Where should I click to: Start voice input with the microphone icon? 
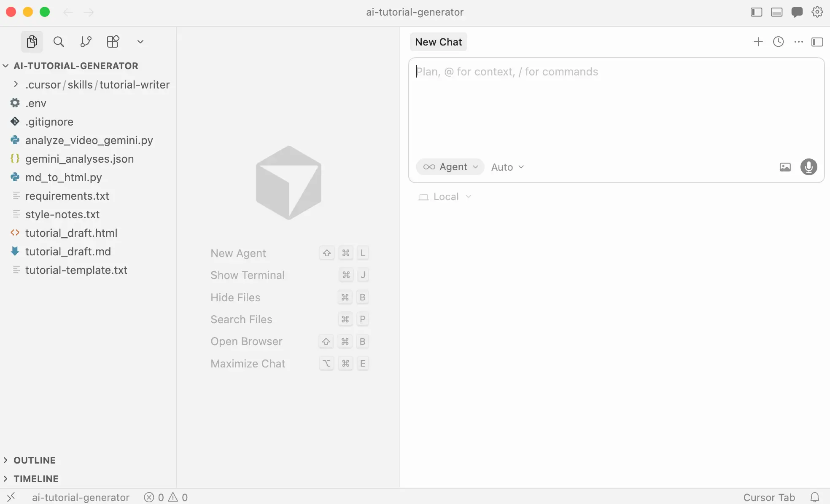(808, 167)
